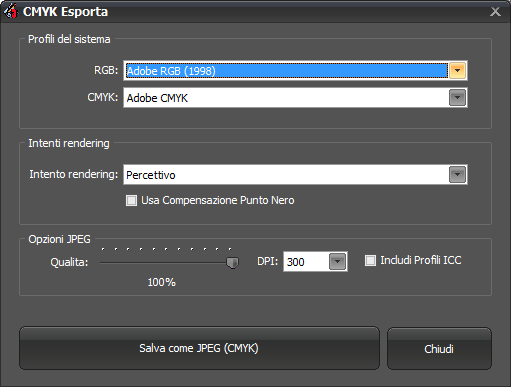Click the app icon in the title bar

[10, 11]
